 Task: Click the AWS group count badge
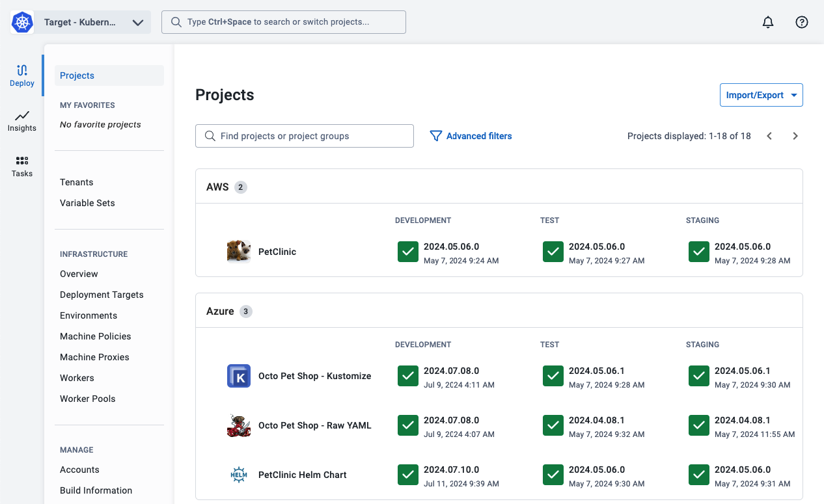(241, 187)
